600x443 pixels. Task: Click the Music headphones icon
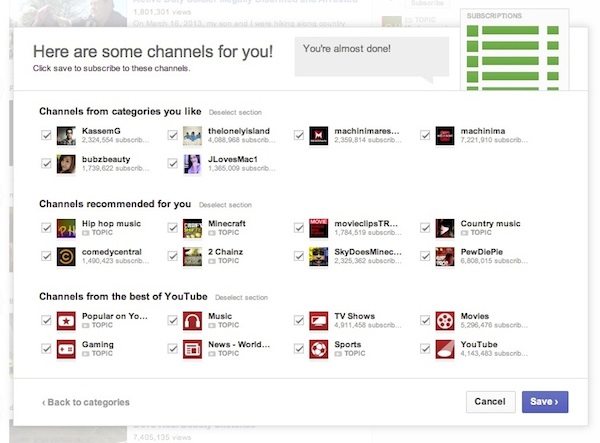click(193, 321)
